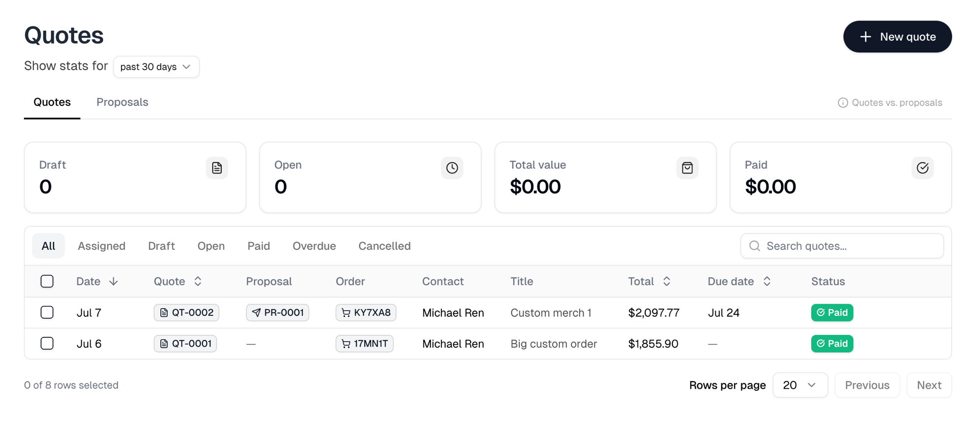Toggle the select-all rows checkbox
This screenshot has width=980, height=428.
(47, 282)
